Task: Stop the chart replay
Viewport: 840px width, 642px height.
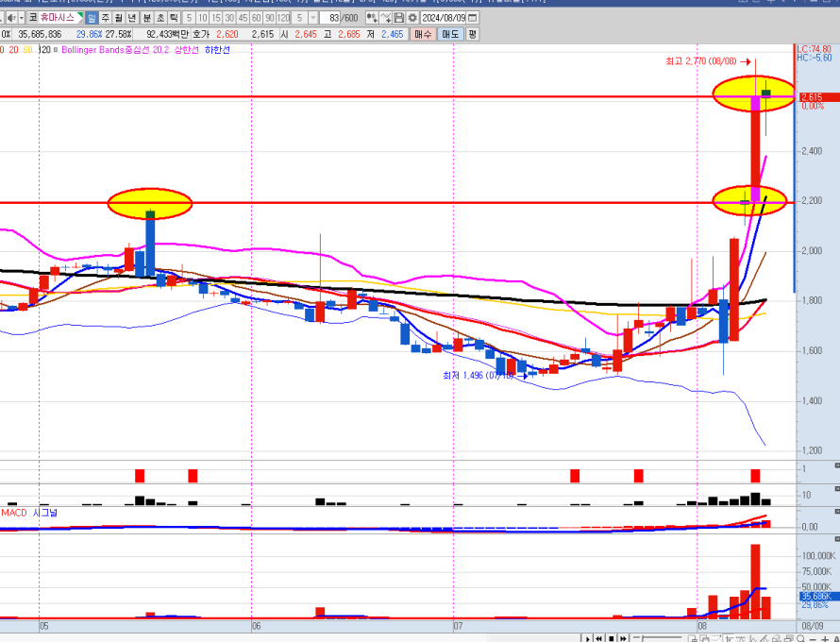Action: (612, 638)
